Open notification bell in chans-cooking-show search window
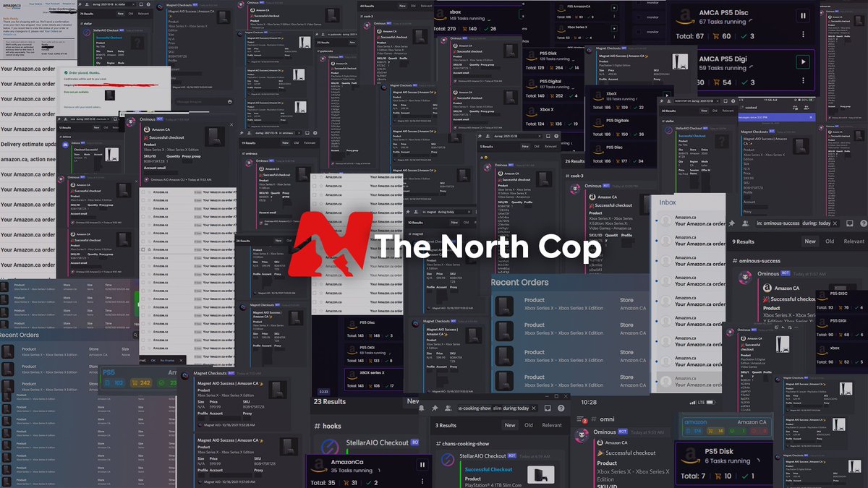The height and width of the screenshot is (488, 868). (x=422, y=408)
